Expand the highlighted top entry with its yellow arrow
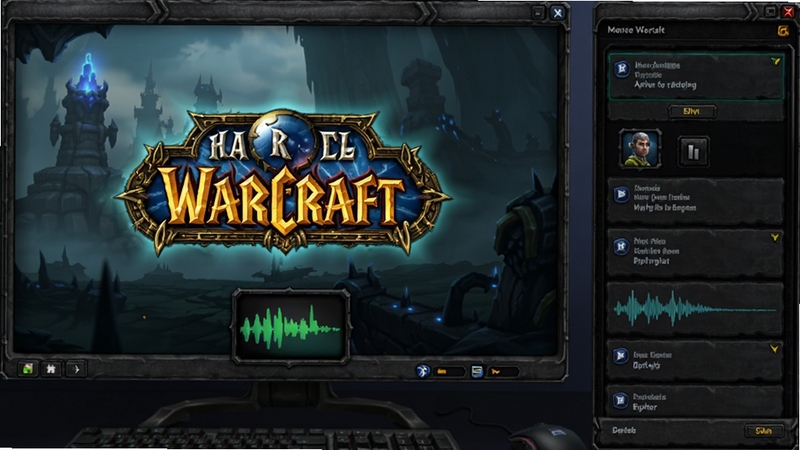800x450 pixels. point(776,61)
